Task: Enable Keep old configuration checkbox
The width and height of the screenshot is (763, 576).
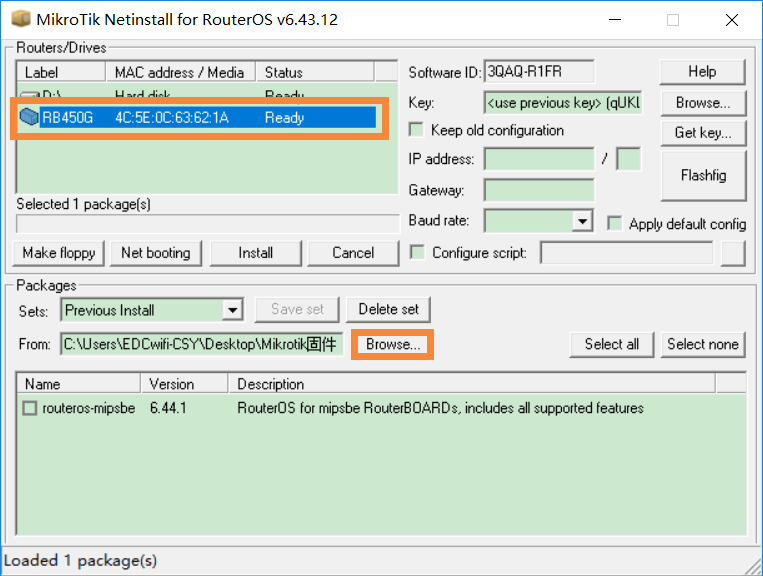Action: click(x=417, y=130)
